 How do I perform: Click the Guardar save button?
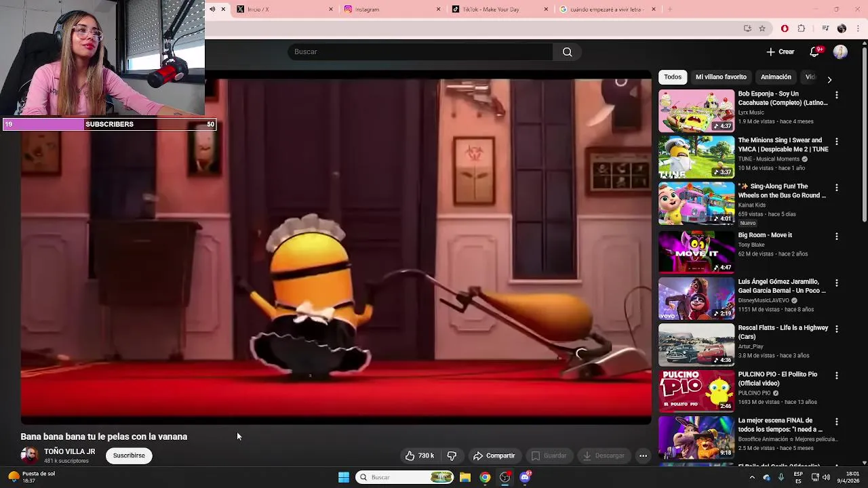point(549,455)
